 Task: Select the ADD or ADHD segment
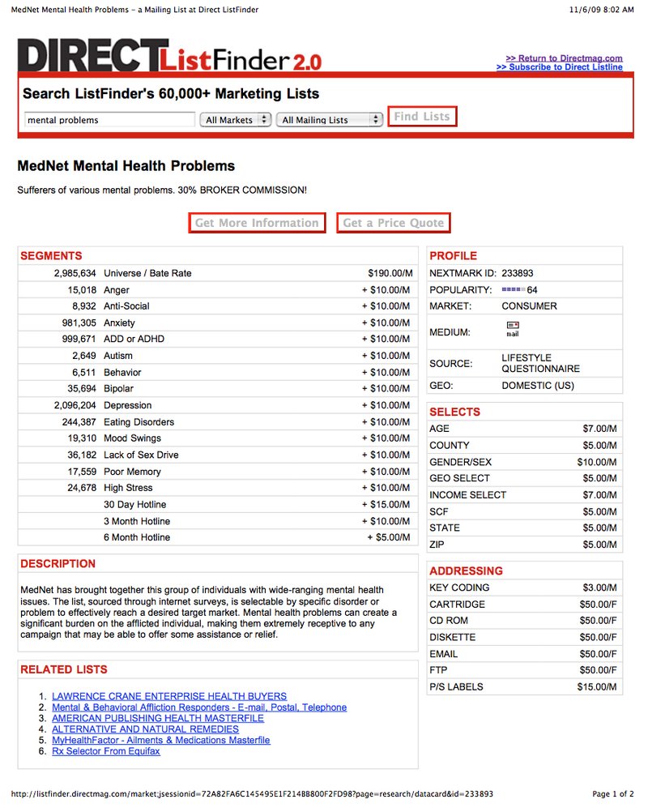[218, 339]
